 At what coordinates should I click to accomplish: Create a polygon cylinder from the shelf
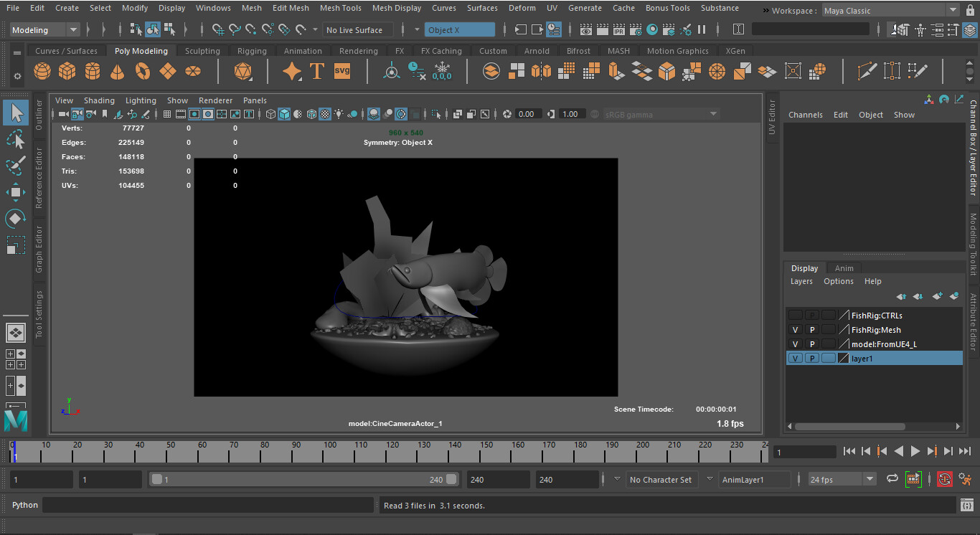point(93,71)
